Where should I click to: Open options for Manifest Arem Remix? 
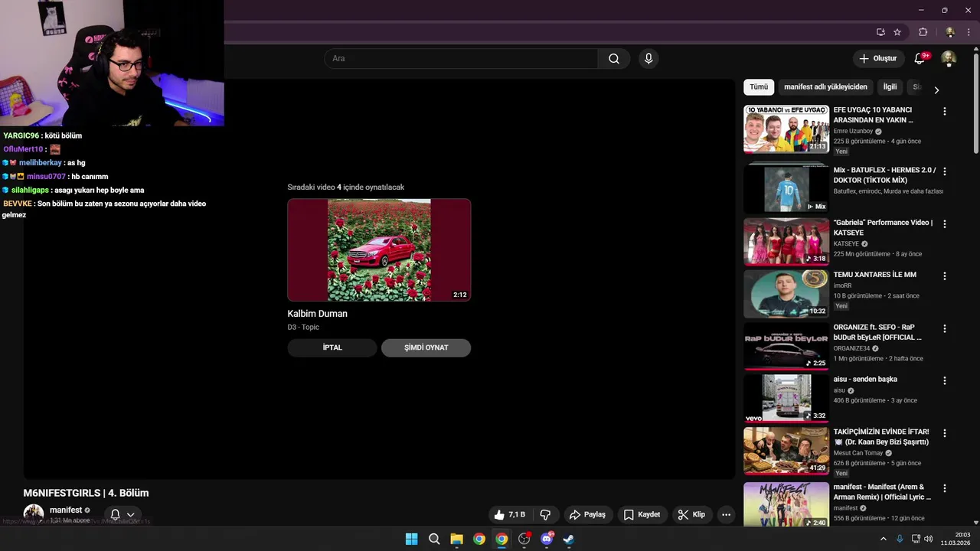pyautogui.click(x=944, y=488)
